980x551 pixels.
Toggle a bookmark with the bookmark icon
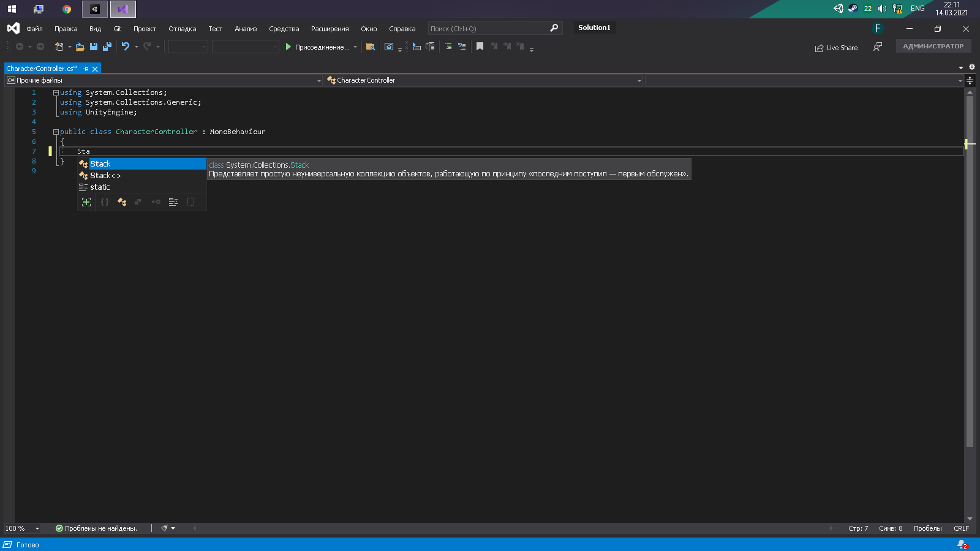click(480, 47)
